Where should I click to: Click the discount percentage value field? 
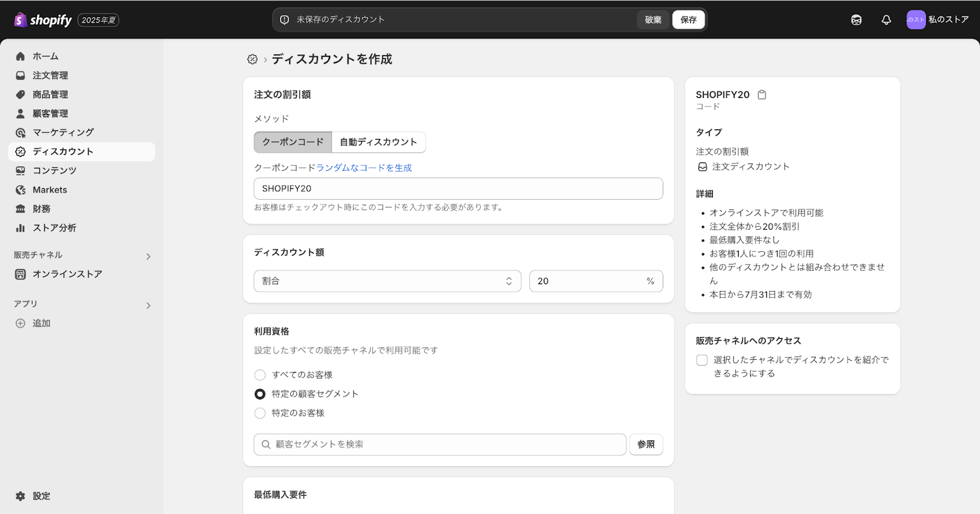pos(596,281)
